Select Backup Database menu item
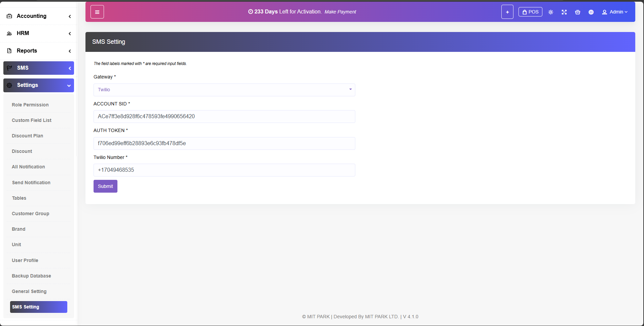 point(31,276)
